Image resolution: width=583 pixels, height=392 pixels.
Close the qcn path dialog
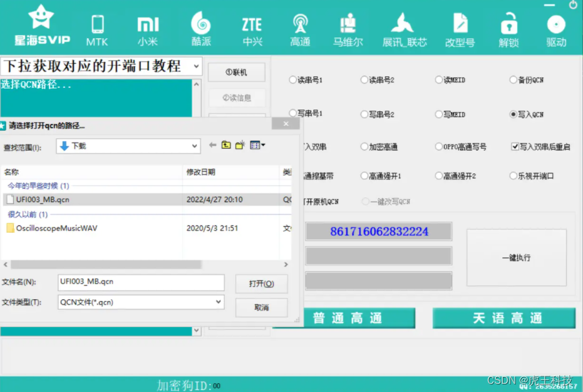(286, 123)
